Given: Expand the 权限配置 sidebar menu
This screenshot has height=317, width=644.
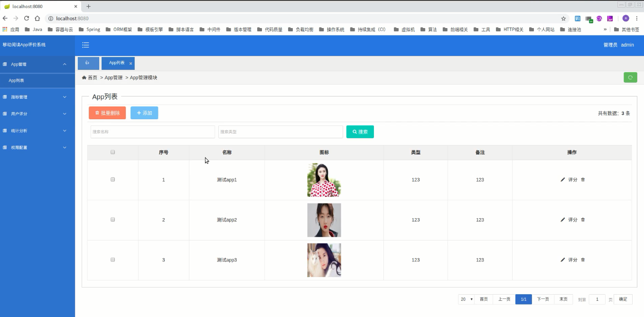Looking at the screenshot, I should tap(37, 147).
